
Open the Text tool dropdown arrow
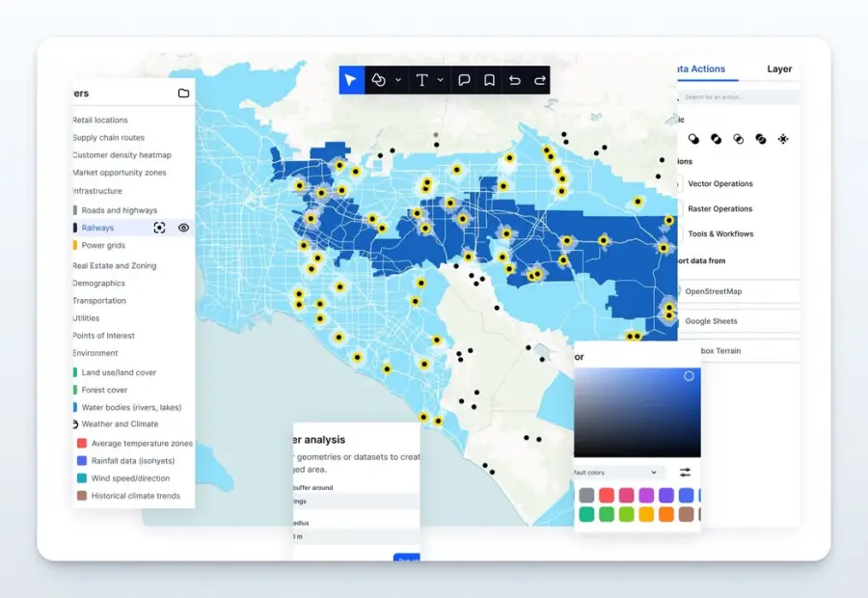point(441,80)
